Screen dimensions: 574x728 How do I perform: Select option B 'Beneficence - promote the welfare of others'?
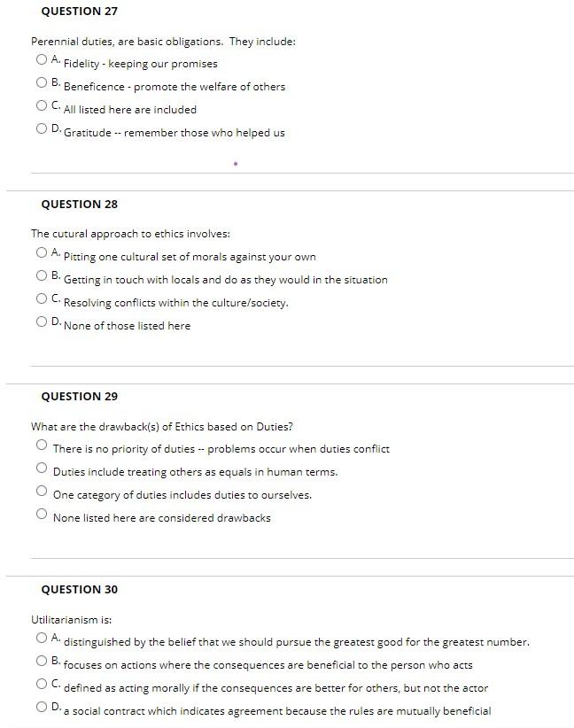pos(41,81)
